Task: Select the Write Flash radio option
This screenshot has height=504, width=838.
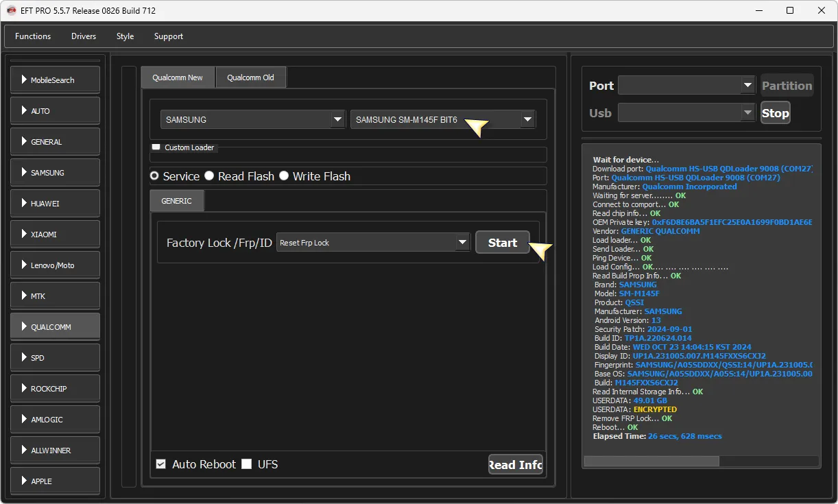Action: click(x=284, y=176)
